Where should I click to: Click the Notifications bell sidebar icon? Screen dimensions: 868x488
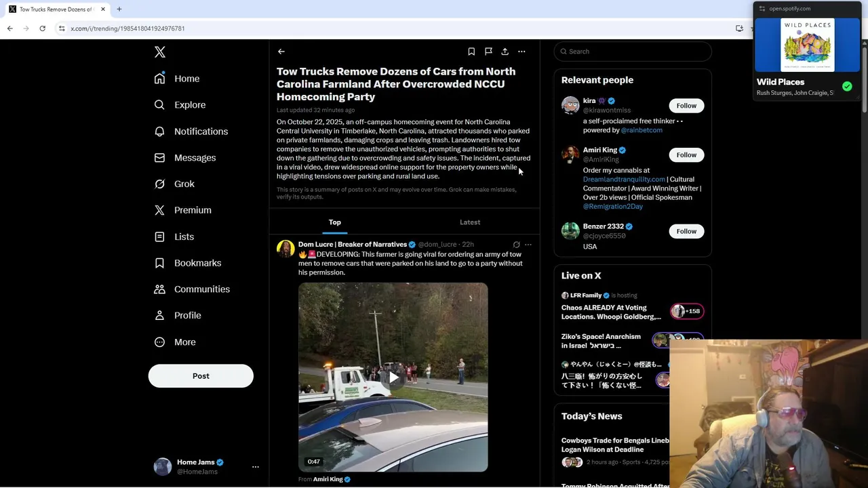(x=159, y=131)
